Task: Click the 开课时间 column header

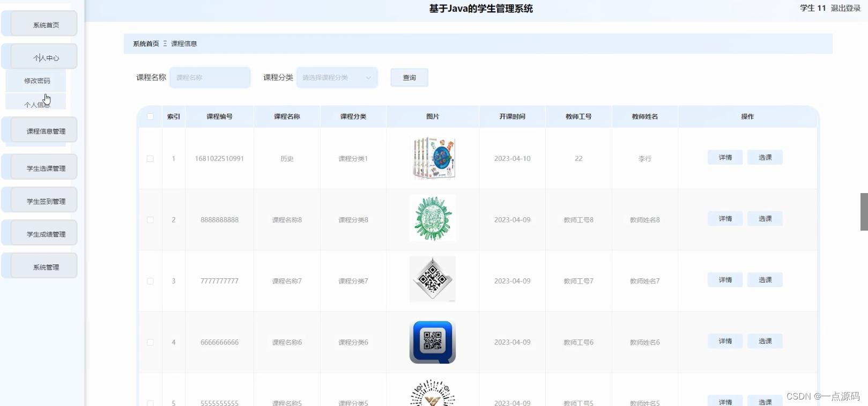Action: (512, 116)
